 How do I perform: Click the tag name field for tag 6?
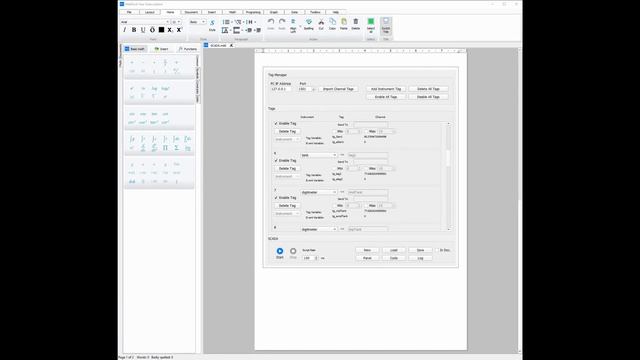point(368,155)
